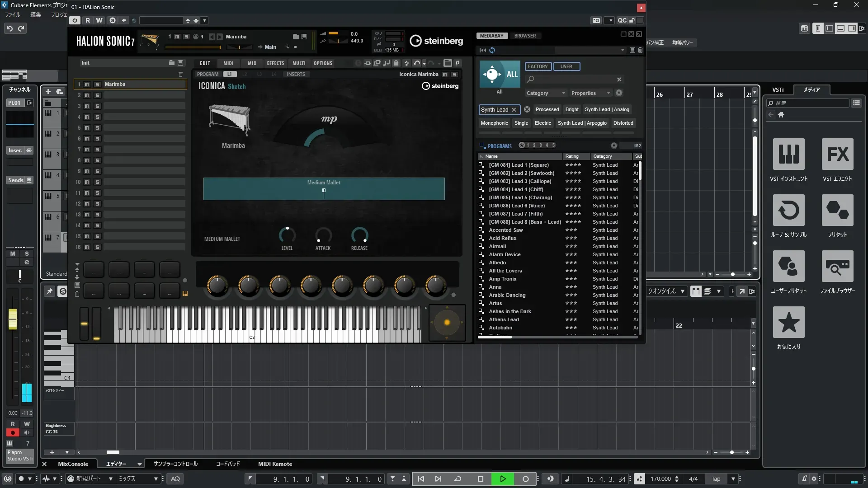Screen dimensions: 868x488
Task: Toggle the transport cycle loop button
Action: [458, 479]
